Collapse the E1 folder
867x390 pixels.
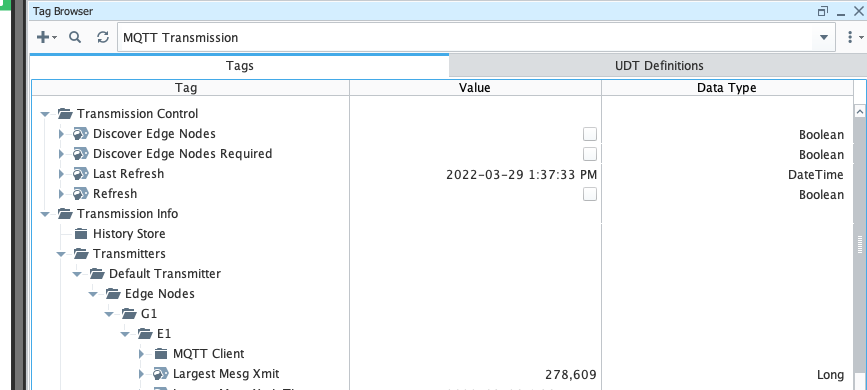coord(126,334)
